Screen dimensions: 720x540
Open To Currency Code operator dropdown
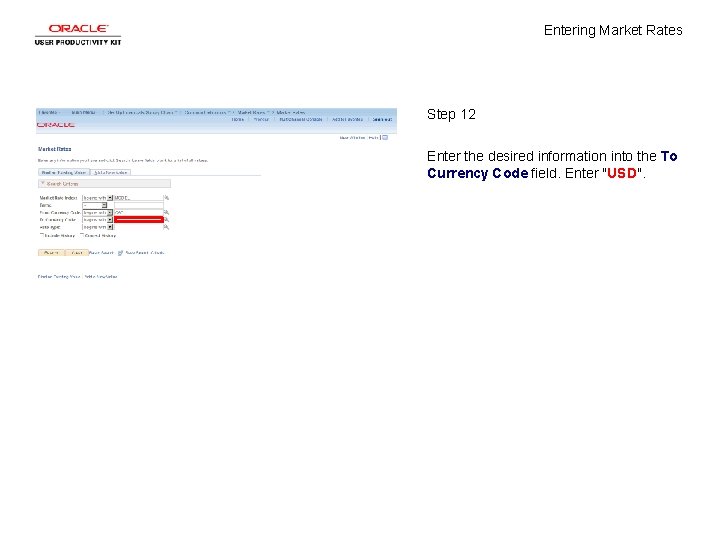(x=98, y=220)
